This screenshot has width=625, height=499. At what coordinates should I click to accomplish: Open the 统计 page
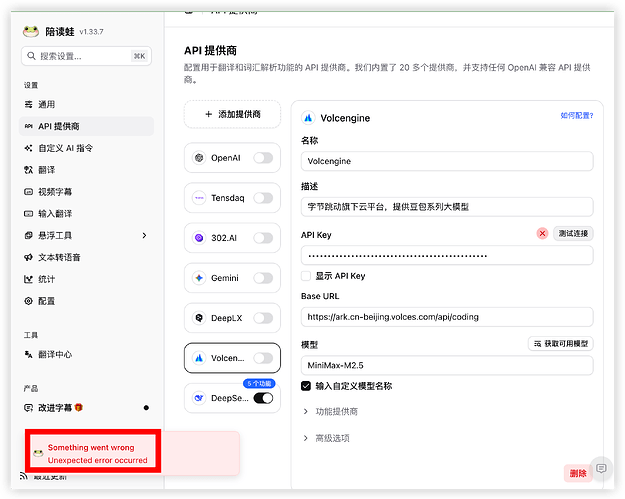click(86, 279)
